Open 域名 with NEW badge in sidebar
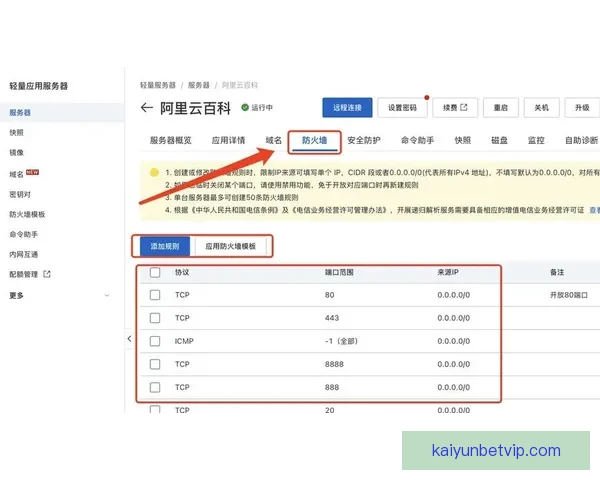 pos(24,174)
